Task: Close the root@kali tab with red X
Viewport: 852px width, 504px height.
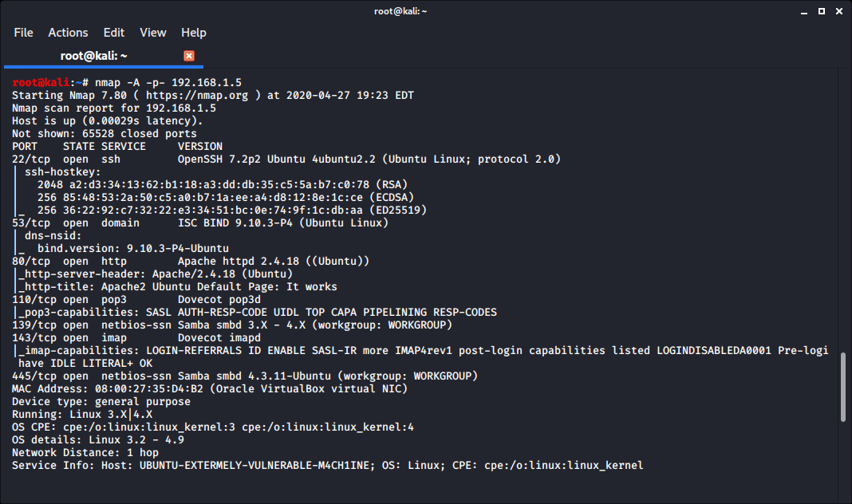Action: click(189, 56)
